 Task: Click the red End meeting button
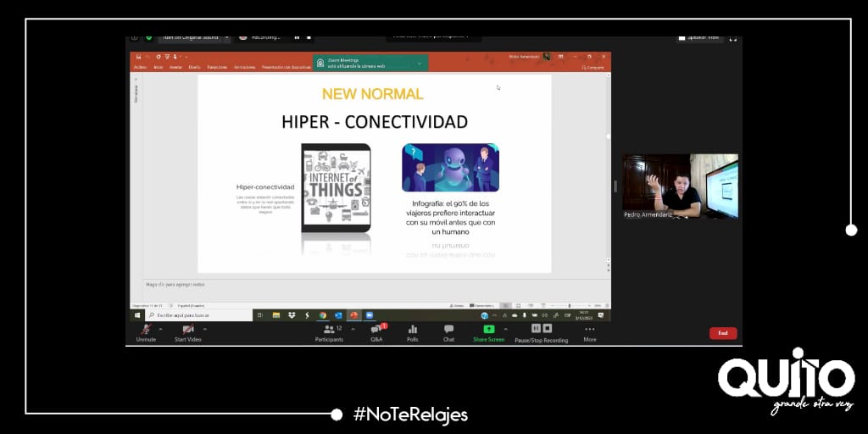point(722,333)
